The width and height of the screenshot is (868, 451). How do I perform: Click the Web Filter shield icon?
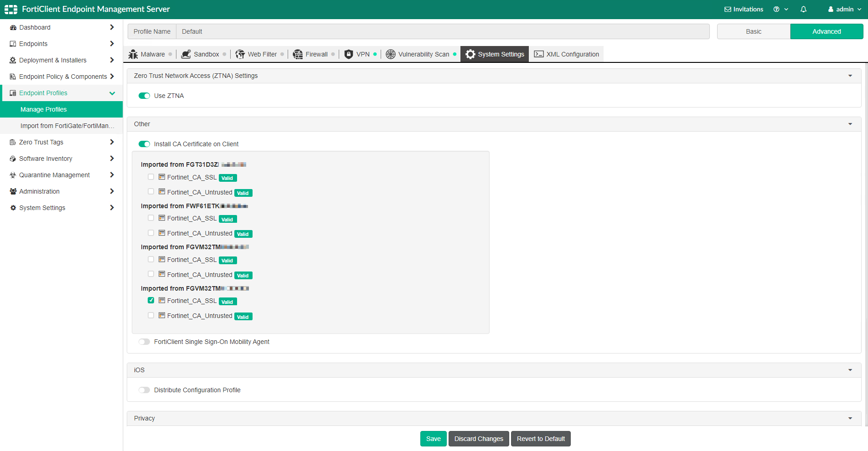coord(240,54)
